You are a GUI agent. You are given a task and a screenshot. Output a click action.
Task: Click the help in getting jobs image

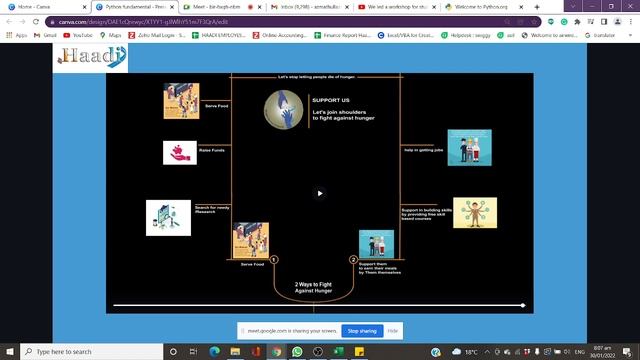click(469, 147)
